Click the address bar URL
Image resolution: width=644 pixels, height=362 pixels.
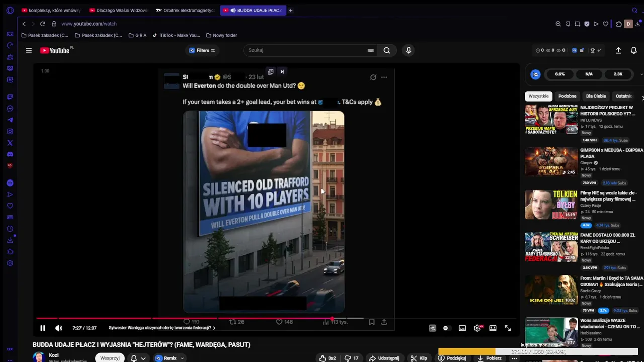point(89,24)
